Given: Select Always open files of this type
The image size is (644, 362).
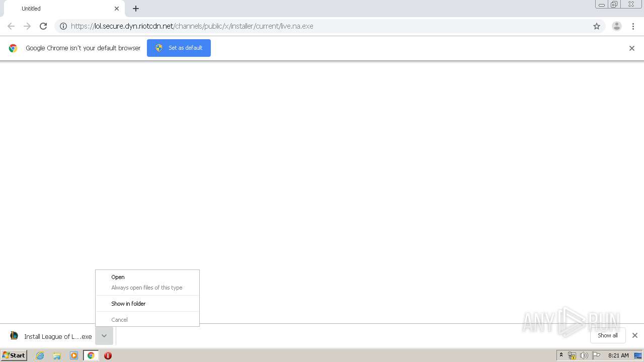Looking at the screenshot, I should (x=147, y=288).
